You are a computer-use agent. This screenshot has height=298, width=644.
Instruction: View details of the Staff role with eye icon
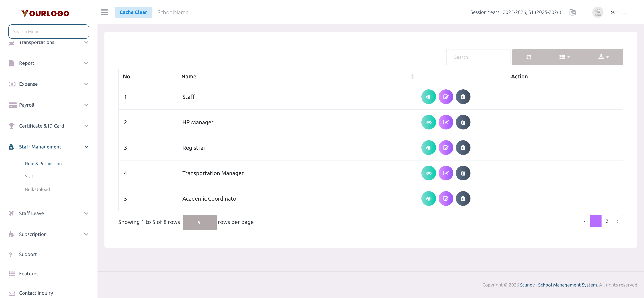[x=429, y=97]
